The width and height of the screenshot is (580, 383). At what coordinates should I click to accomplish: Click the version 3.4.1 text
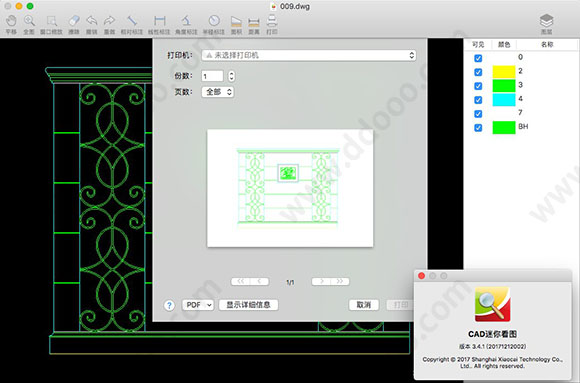(x=492, y=347)
